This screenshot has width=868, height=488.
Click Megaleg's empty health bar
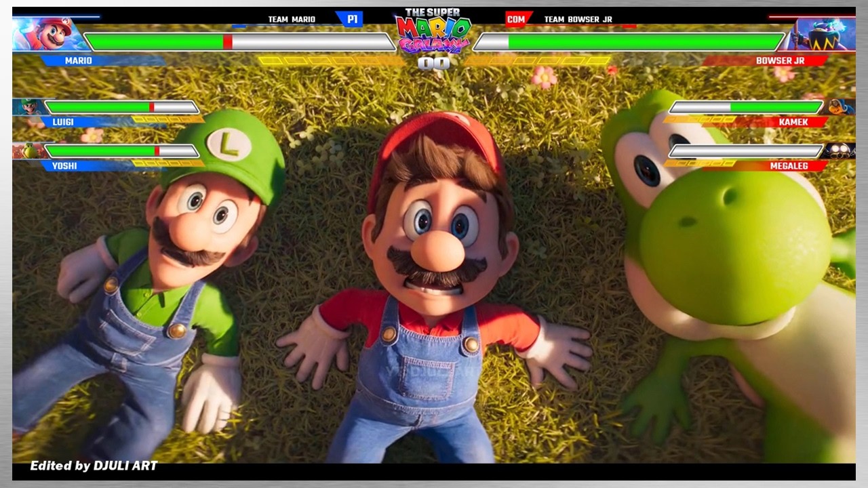pyautogui.click(x=746, y=150)
